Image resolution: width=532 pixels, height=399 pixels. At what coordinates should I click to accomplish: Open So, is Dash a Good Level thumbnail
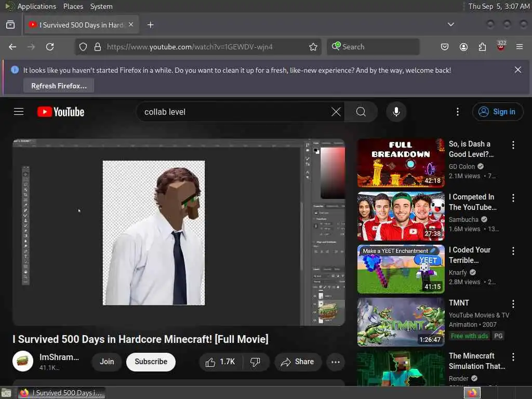point(401,163)
